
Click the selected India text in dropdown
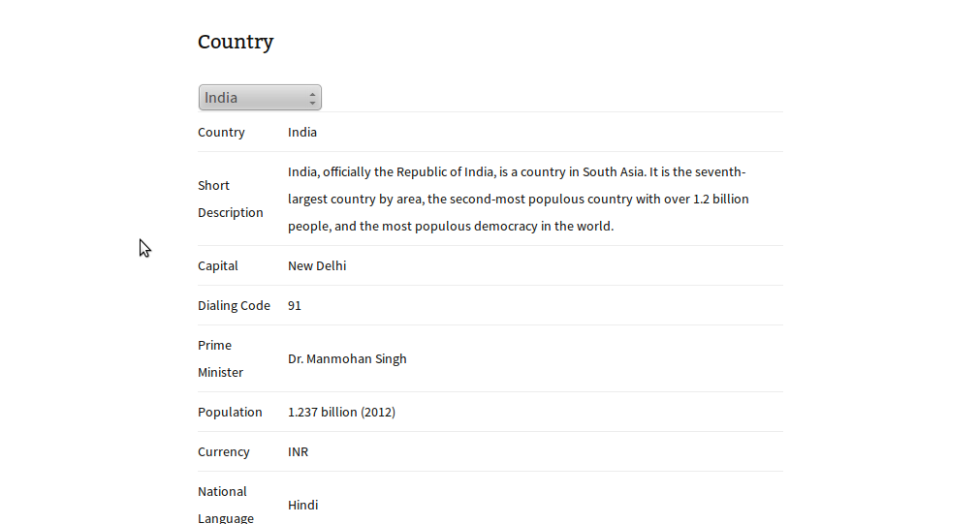[221, 98]
